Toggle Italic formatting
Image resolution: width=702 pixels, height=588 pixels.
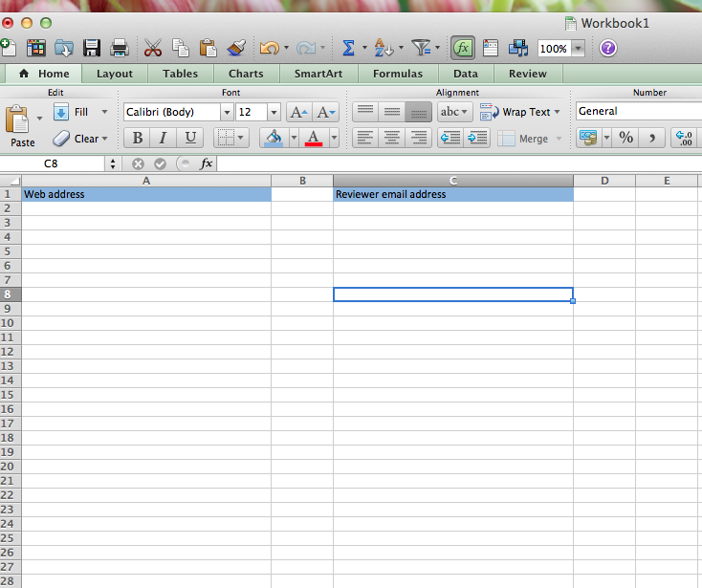click(164, 139)
